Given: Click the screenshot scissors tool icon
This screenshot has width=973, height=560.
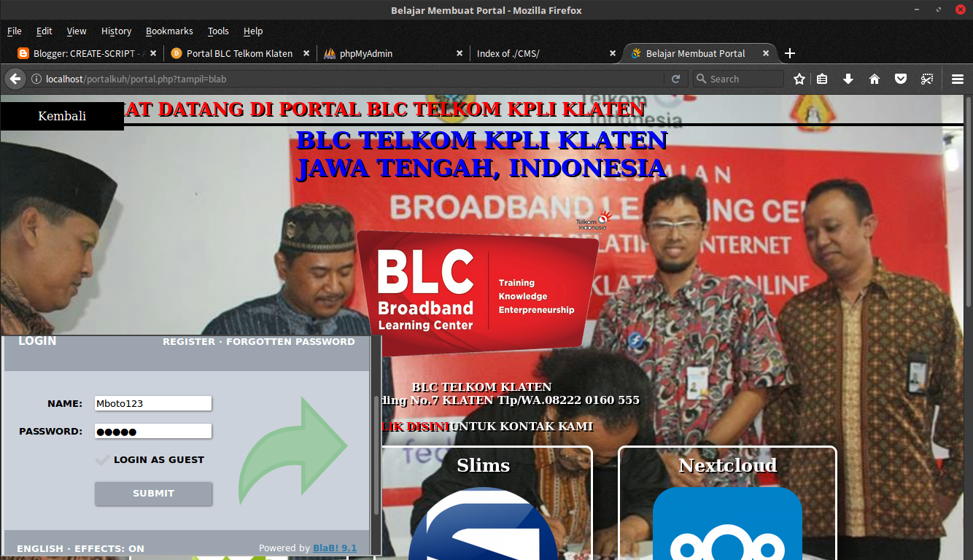Looking at the screenshot, I should (927, 79).
